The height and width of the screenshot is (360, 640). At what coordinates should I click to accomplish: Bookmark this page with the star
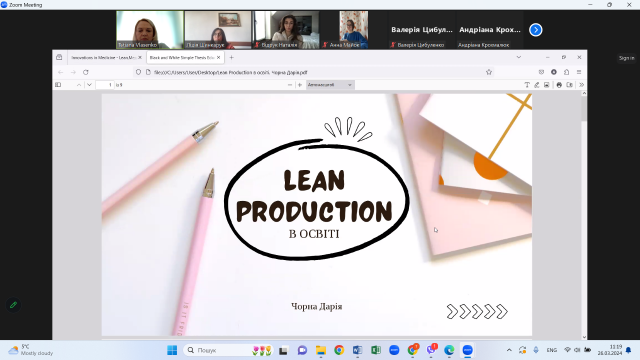click(489, 72)
